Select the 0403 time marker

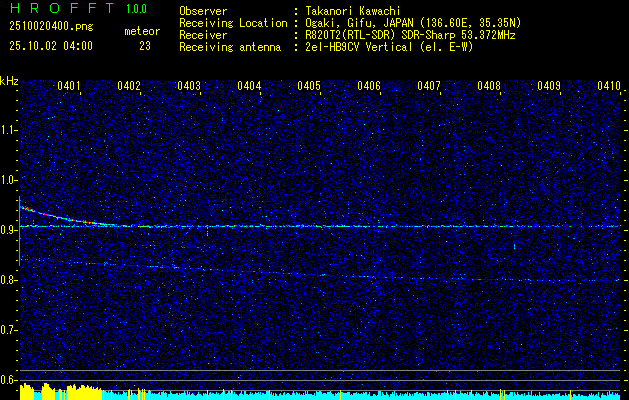[x=189, y=87]
